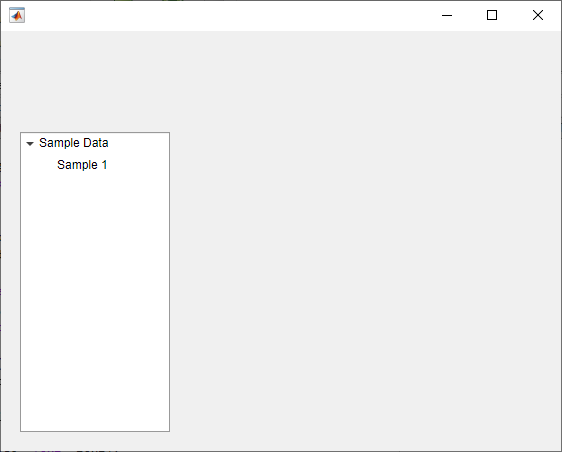
Task: Toggle the triangle beside Sample Data
Action: tap(30, 144)
